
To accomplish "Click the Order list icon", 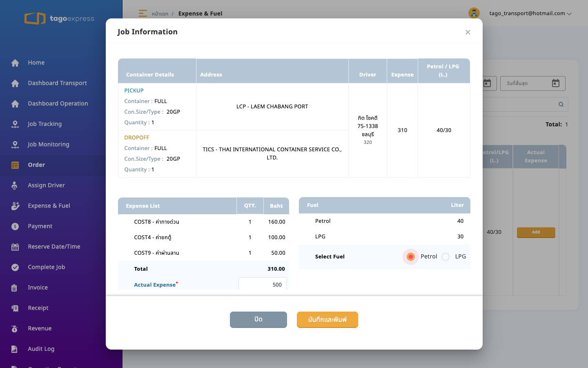I will [x=15, y=165].
